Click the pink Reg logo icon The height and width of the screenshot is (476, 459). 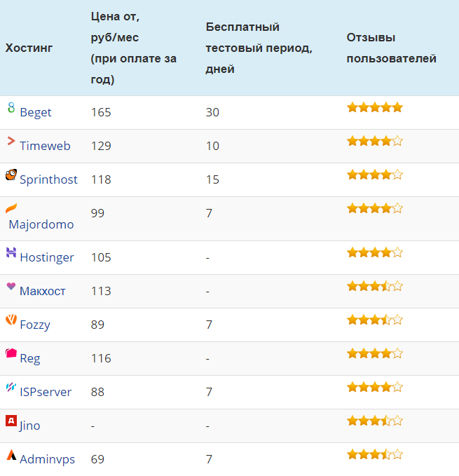(x=11, y=353)
